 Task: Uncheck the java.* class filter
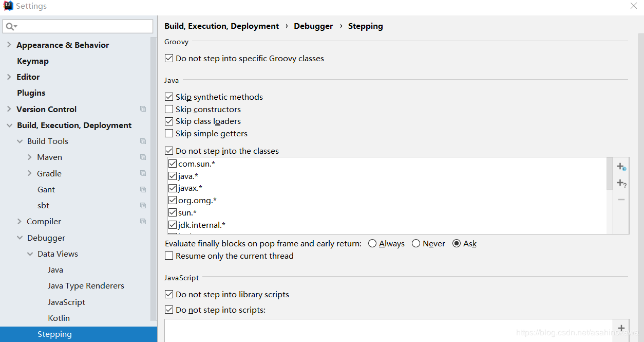tap(173, 176)
